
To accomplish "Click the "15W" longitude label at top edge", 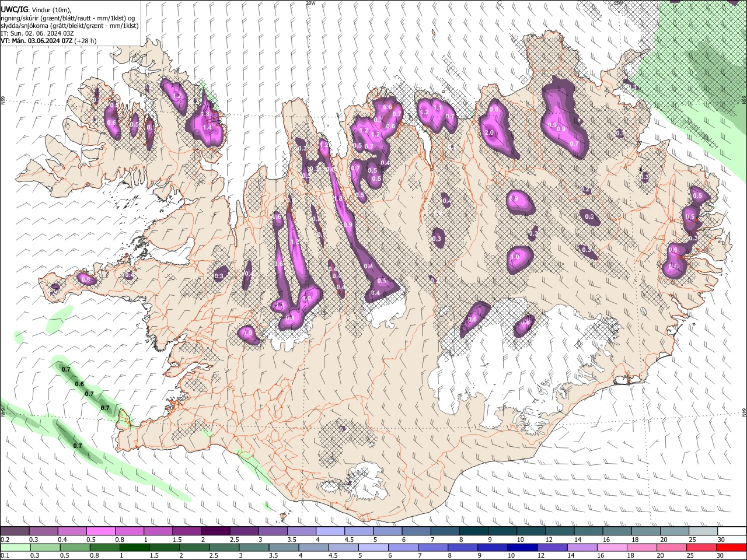I will (x=618, y=3).
